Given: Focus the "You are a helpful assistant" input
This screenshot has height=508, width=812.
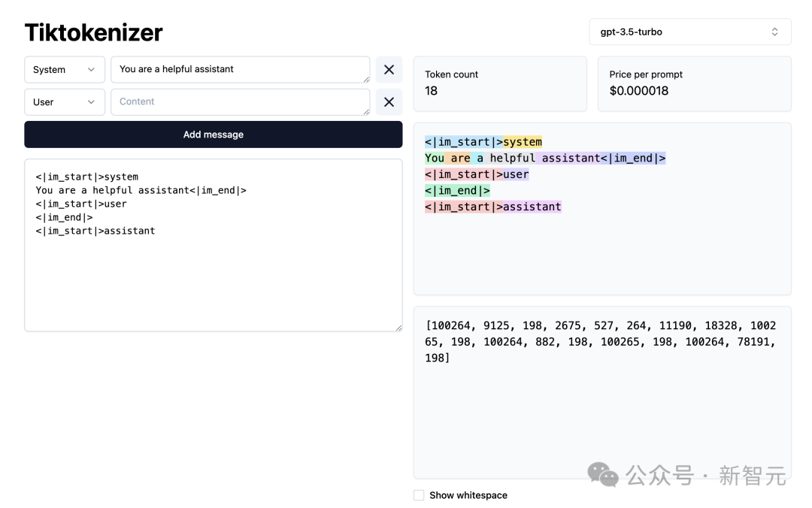Looking at the screenshot, I should click(239, 69).
